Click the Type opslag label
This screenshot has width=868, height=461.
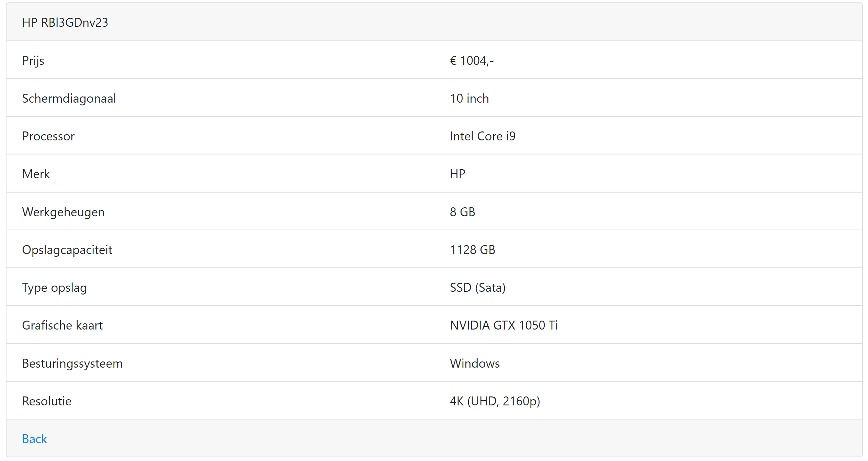54,288
